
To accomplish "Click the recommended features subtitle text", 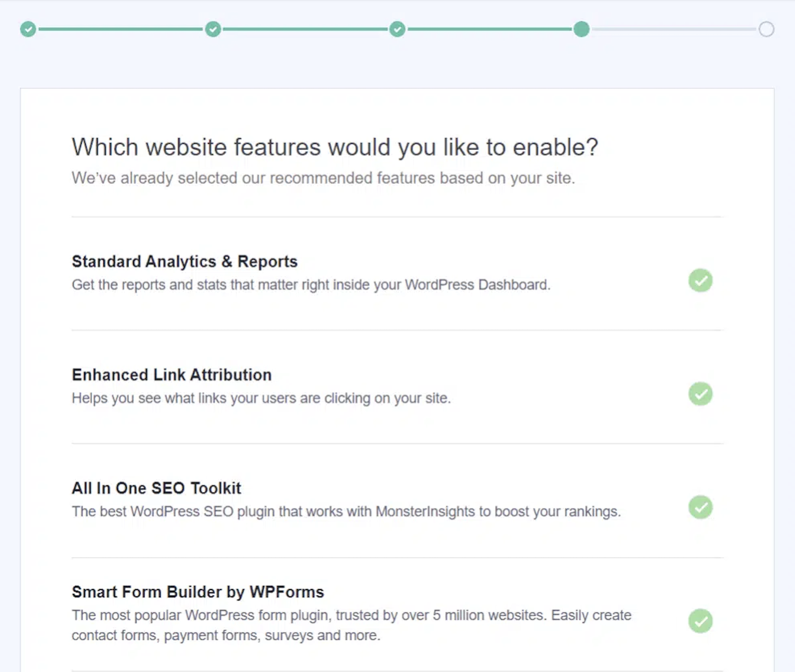I will point(323,178).
